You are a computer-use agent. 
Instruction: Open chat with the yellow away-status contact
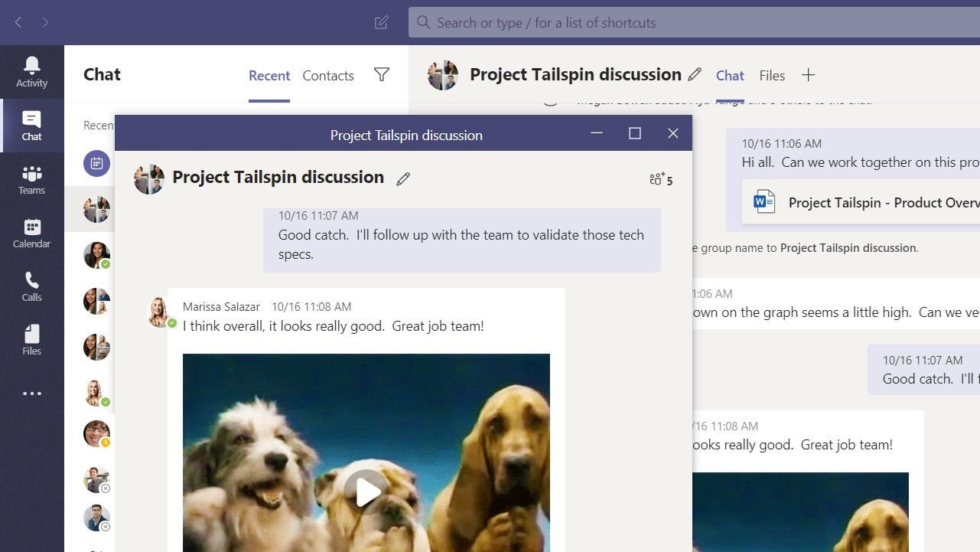[97, 434]
